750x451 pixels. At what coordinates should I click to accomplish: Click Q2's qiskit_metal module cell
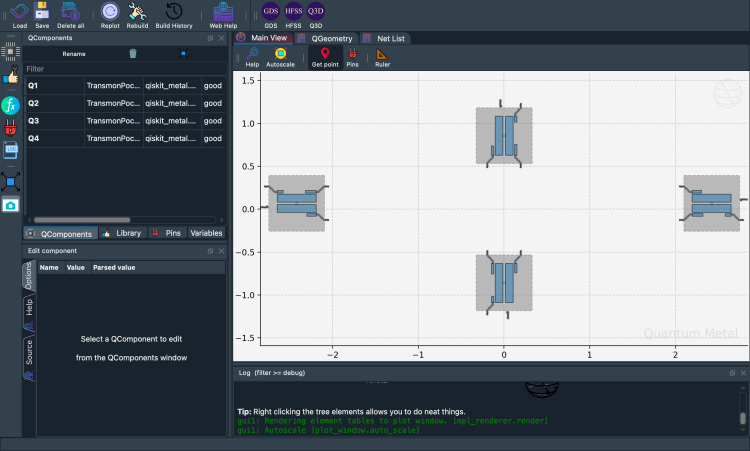pyautogui.click(x=172, y=103)
